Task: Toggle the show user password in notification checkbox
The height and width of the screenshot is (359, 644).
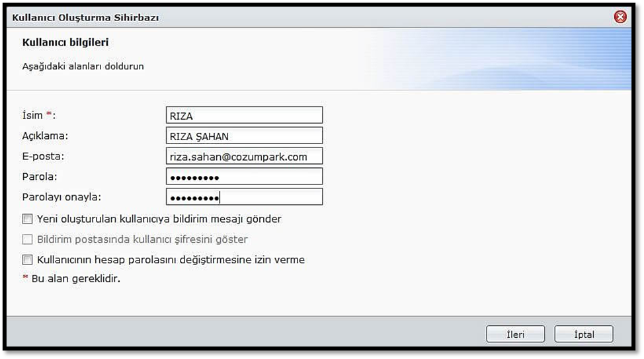Action: pos(27,239)
